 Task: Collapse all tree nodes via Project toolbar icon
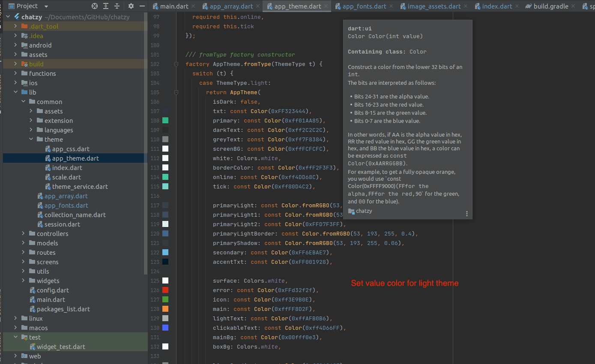click(117, 6)
